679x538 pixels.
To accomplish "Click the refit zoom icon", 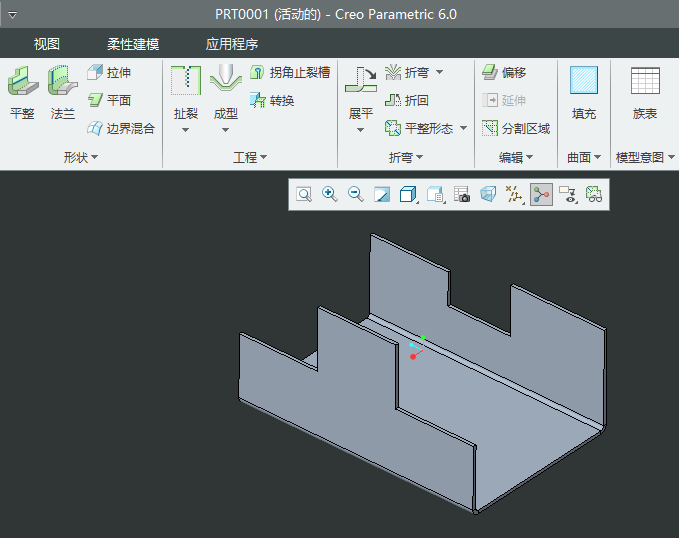I will click(x=304, y=194).
